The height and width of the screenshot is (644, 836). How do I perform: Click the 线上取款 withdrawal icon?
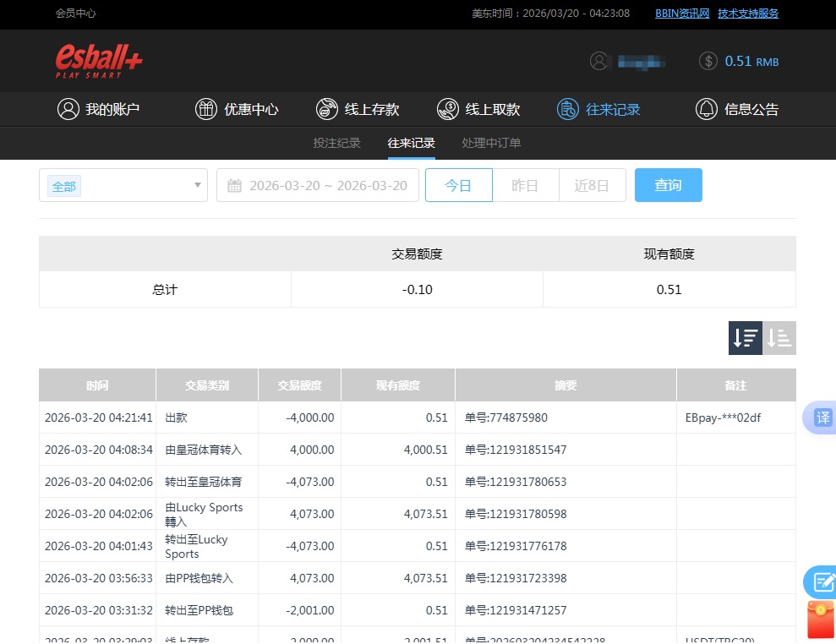(447, 109)
